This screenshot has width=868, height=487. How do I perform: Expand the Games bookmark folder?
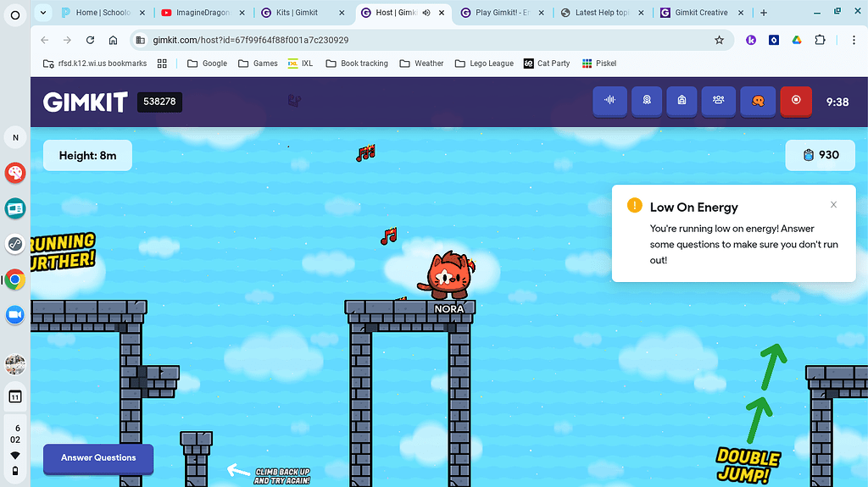258,64
